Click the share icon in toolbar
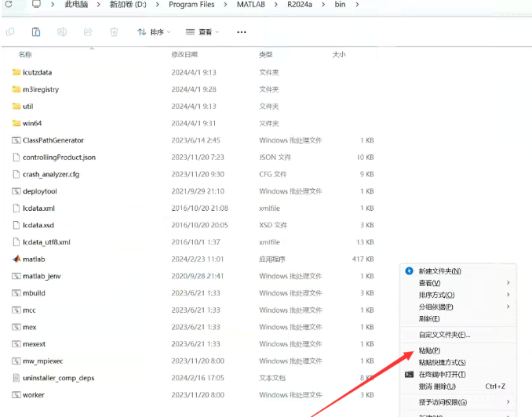Viewport: 532px width, 417px height. click(x=88, y=32)
